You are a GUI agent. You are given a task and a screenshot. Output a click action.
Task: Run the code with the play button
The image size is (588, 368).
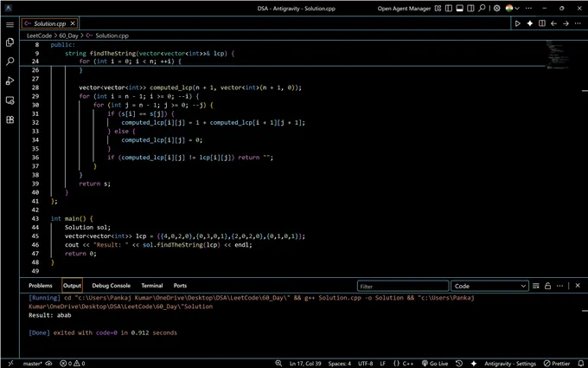[x=517, y=23]
